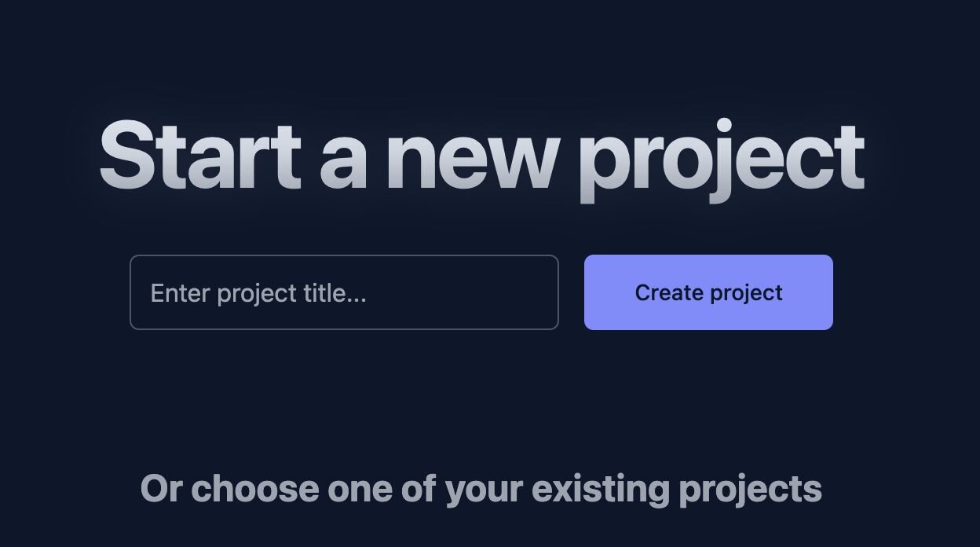Click Or choose one of your existing projects
The width and height of the screenshot is (980, 547).
click(481, 487)
